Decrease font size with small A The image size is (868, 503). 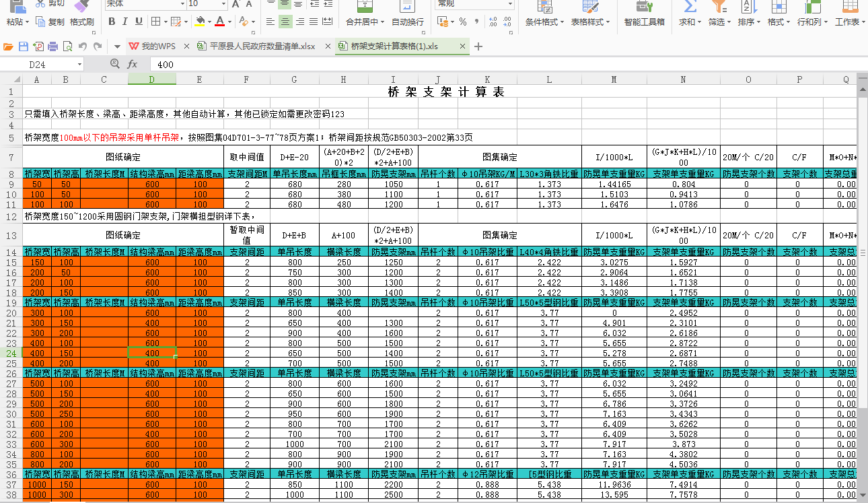tap(248, 4)
